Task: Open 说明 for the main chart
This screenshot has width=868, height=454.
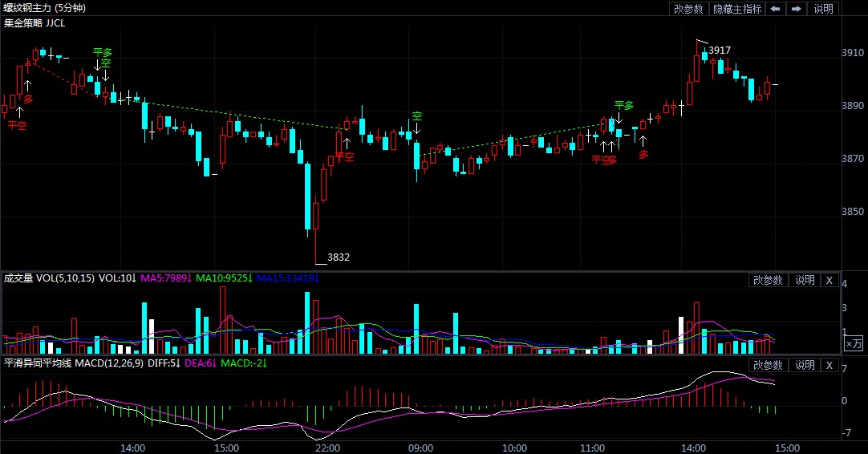Action: coord(824,9)
